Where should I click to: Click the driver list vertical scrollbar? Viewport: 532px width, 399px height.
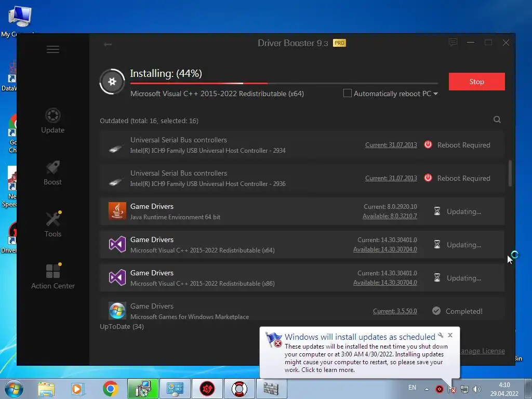tap(510, 173)
